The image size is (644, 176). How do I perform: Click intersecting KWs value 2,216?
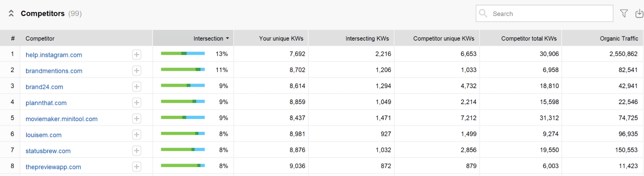point(383,54)
